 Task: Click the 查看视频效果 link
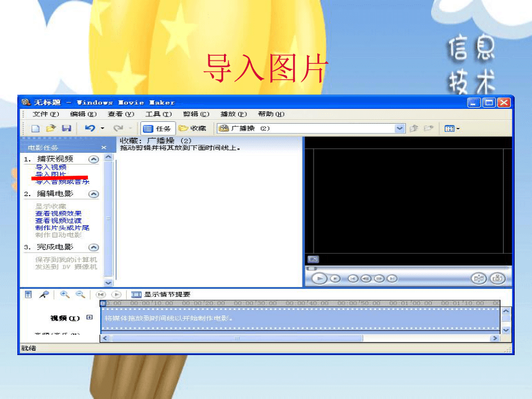click(x=58, y=213)
